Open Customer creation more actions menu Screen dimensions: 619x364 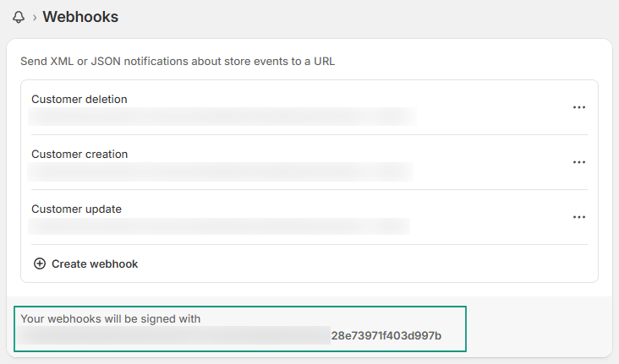[579, 162]
